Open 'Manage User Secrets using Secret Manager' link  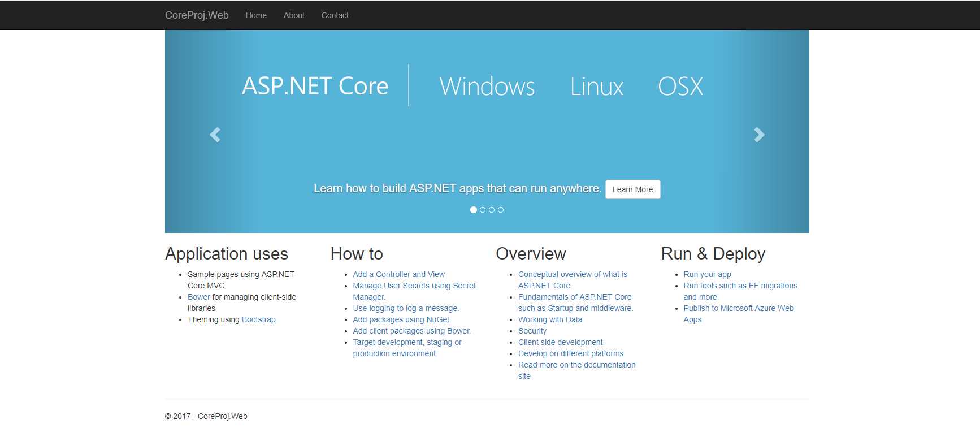[414, 291]
